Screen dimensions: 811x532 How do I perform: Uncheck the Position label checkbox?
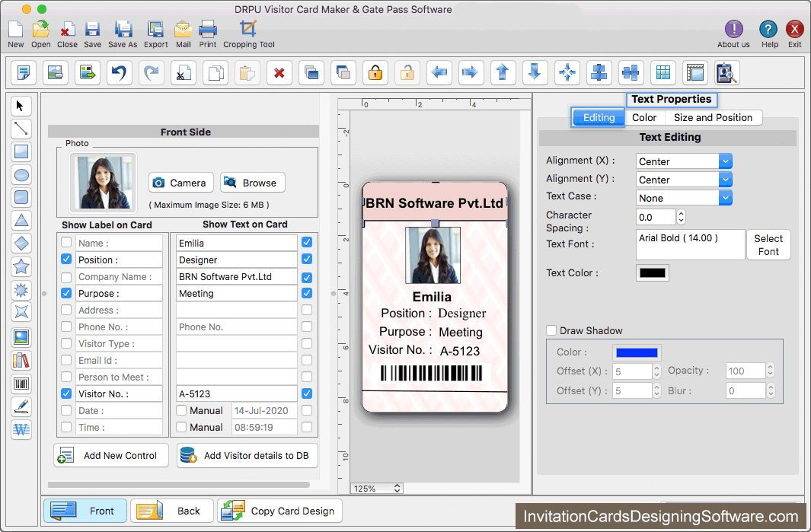66,259
